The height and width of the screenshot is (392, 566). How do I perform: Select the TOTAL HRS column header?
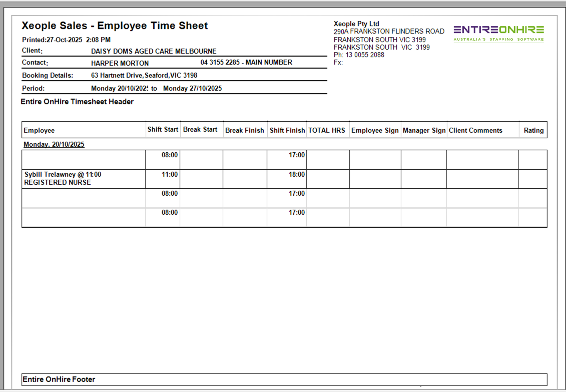(327, 130)
